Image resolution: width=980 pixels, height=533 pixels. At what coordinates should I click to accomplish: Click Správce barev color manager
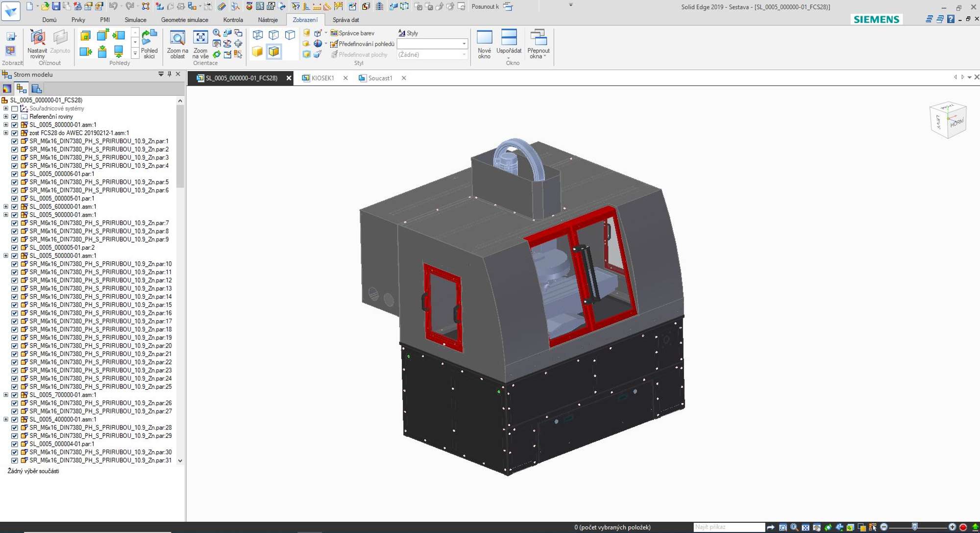(352, 33)
